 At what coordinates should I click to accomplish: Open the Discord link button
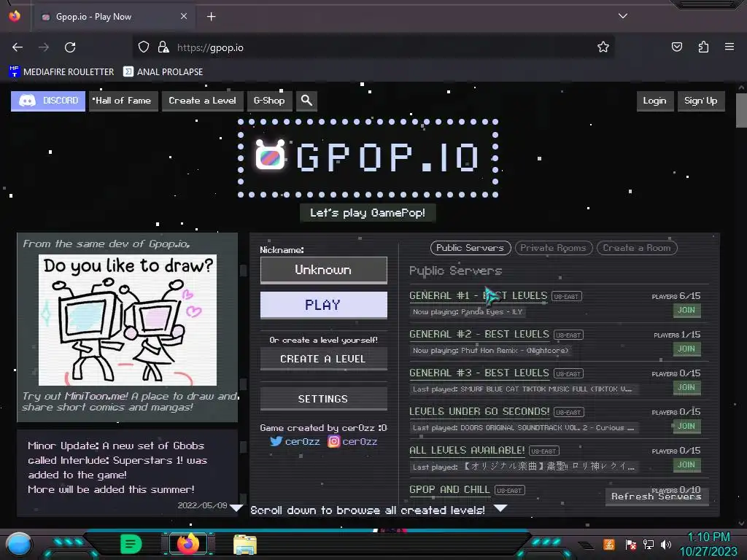coord(48,101)
